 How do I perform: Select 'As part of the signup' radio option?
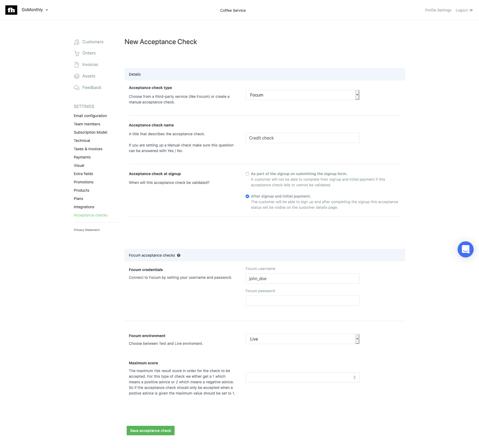(247, 174)
